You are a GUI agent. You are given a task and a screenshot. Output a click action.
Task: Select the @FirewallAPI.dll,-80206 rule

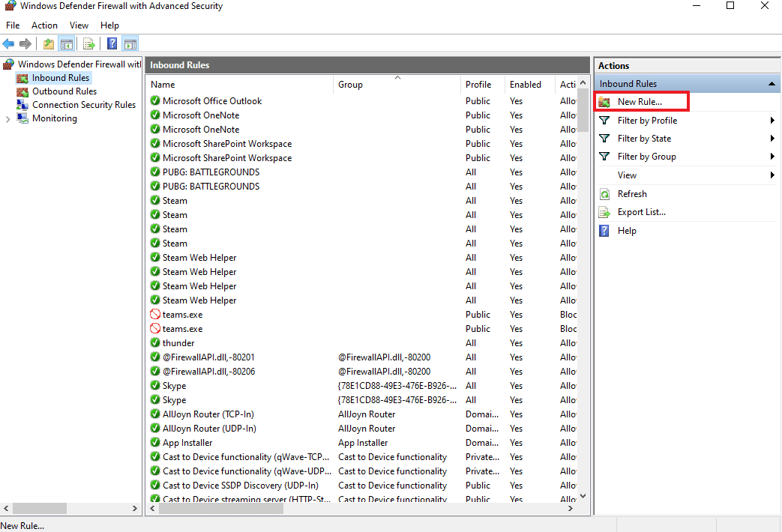coord(208,372)
